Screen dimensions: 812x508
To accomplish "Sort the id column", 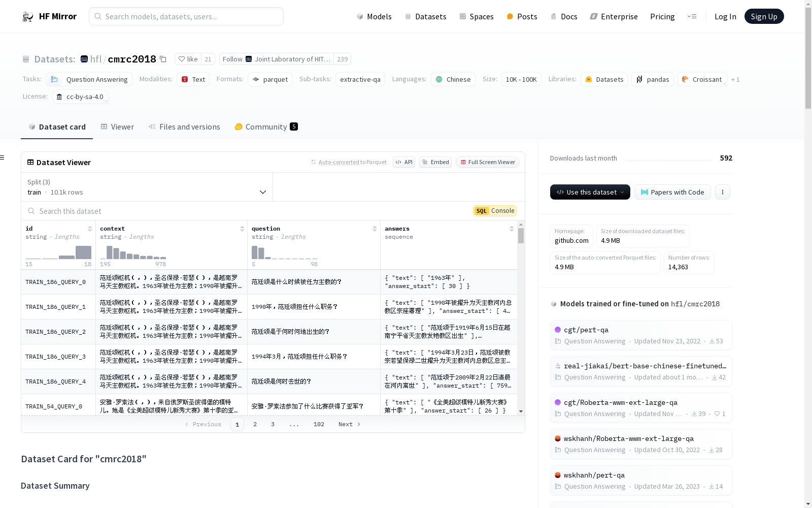I will 90,229.
